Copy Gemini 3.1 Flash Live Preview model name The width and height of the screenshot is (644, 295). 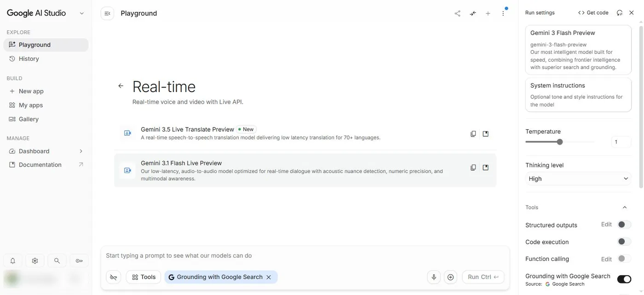(x=473, y=168)
